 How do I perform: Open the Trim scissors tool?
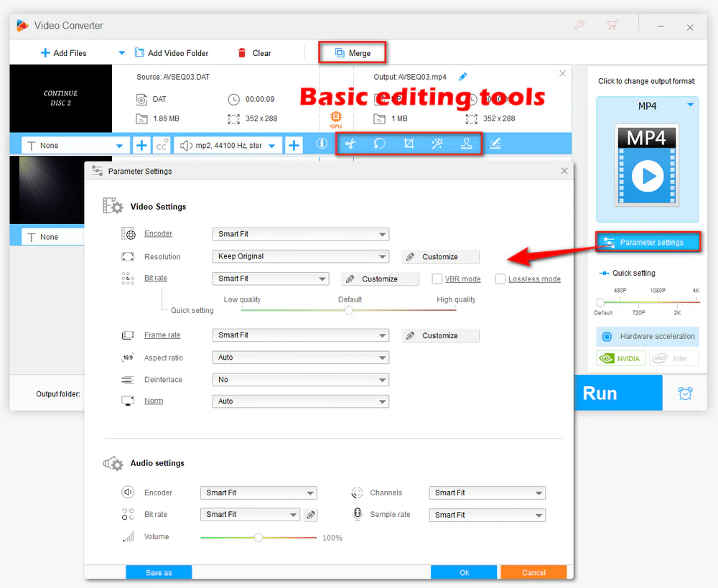(351, 144)
